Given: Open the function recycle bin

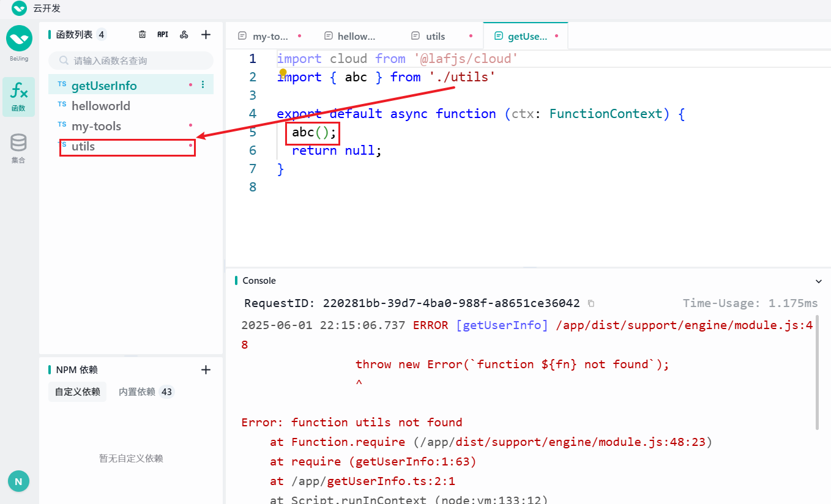Looking at the screenshot, I should tap(142, 35).
